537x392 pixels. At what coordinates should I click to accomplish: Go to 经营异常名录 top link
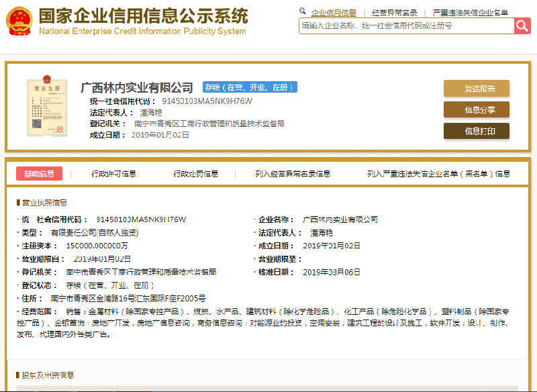[x=395, y=12]
